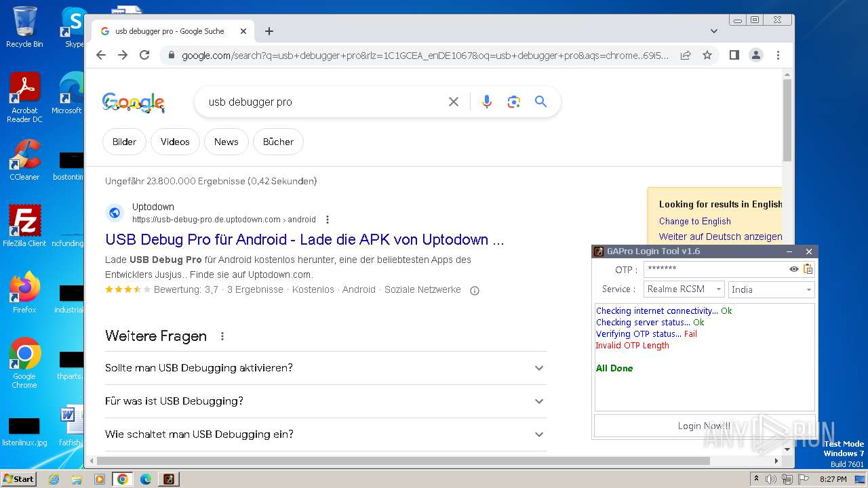Click Edge taskbar icon
The image size is (868, 488).
(x=145, y=479)
